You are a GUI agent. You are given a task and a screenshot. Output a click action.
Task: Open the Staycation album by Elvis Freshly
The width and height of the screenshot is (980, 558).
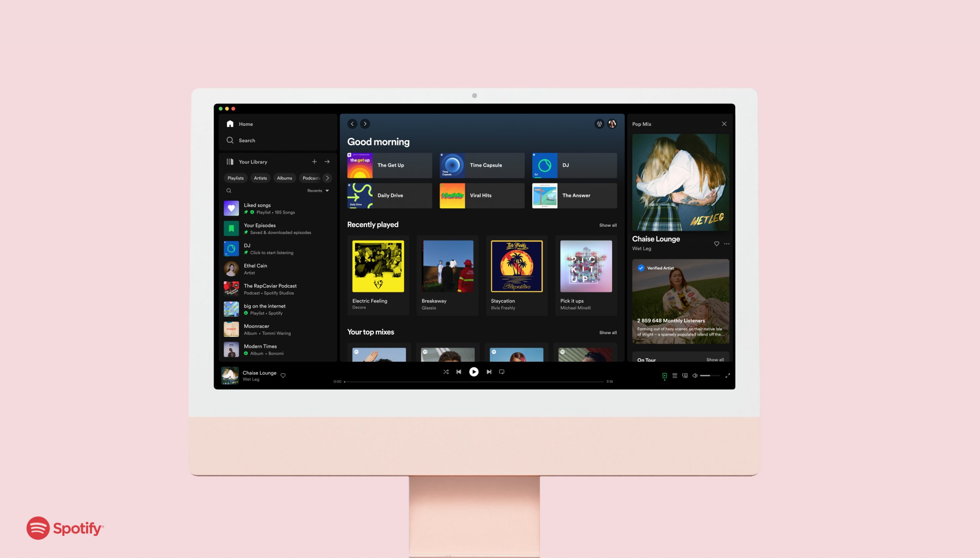pos(516,266)
